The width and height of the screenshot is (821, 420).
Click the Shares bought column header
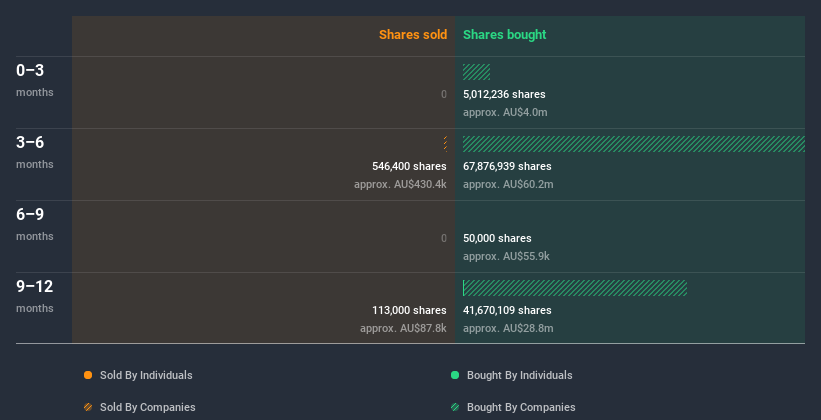click(505, 35)
